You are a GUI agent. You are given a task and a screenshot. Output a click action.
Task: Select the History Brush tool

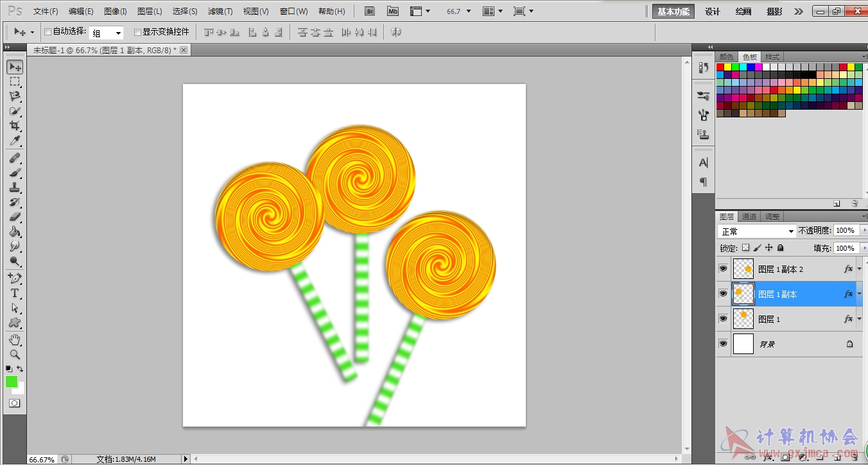15,202
